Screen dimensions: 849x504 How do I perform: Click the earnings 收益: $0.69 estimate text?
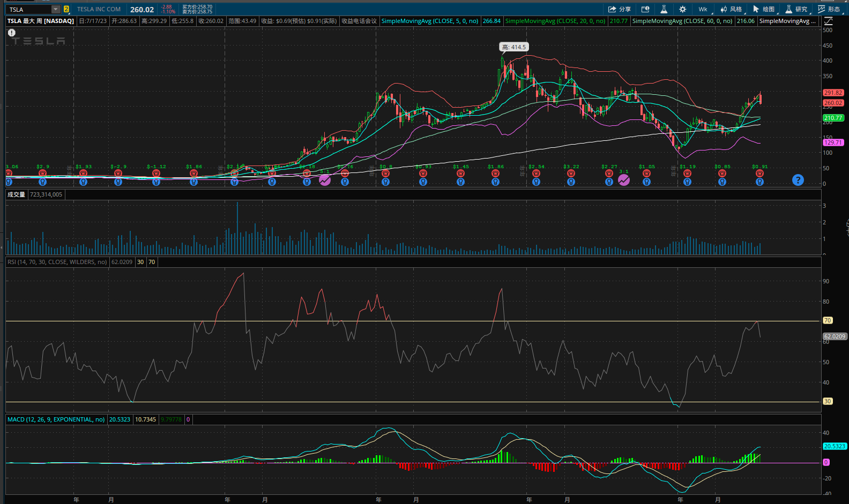pyautogui.click(x=299, y=21)
